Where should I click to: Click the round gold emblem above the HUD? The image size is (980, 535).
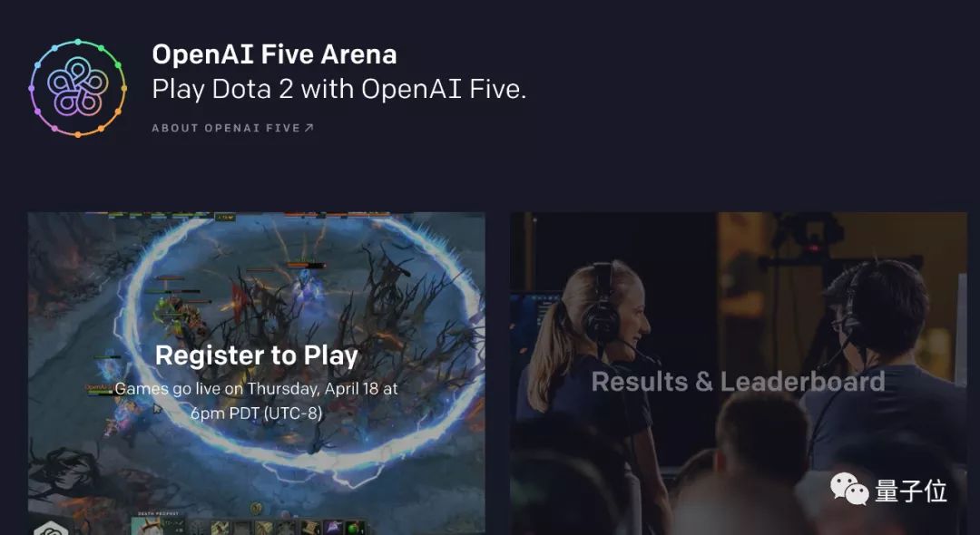(x=256, y=508)
